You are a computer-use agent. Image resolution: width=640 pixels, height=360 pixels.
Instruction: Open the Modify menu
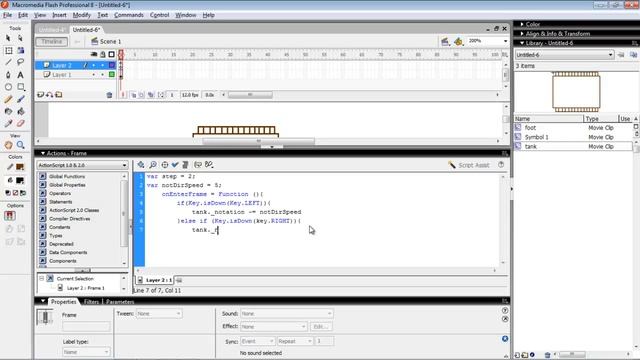[x=82, y=15]
